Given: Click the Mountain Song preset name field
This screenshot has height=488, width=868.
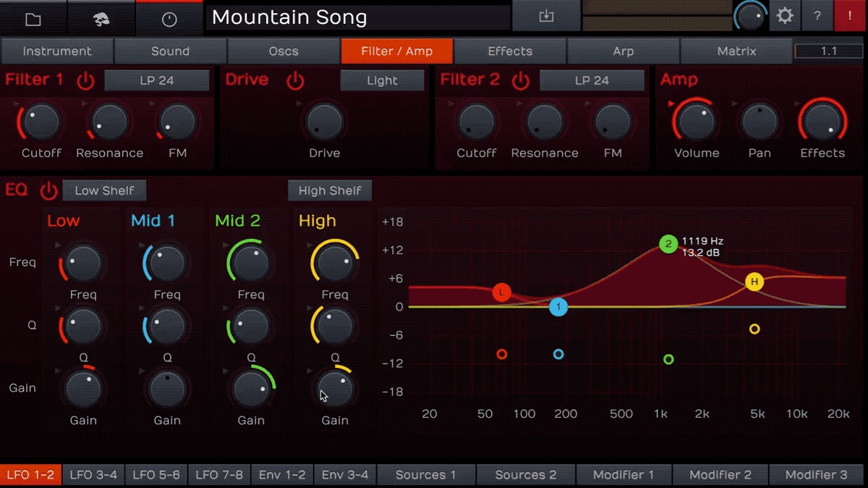Looking at the screenshot, I should point(358,17).
